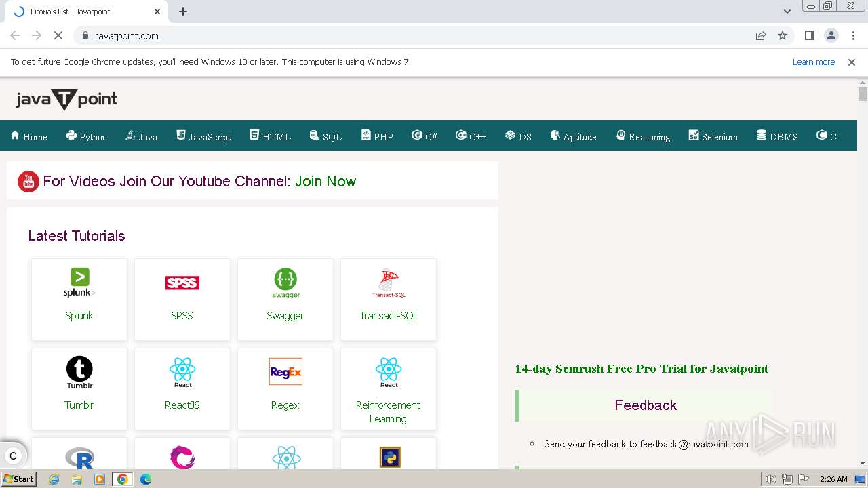Open a new Chrome tab
This screenshot has height=488, width=868.
click(x=183, y=12)
